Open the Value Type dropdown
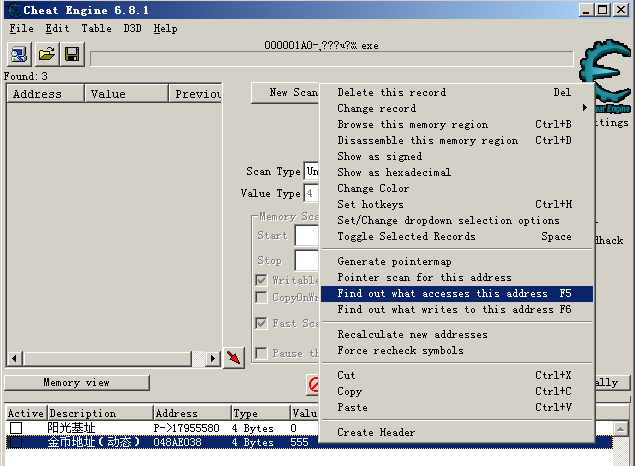Image resolution: width=635 pixels, height=466 pixels. pyautogui.click(x=311, y=193)
